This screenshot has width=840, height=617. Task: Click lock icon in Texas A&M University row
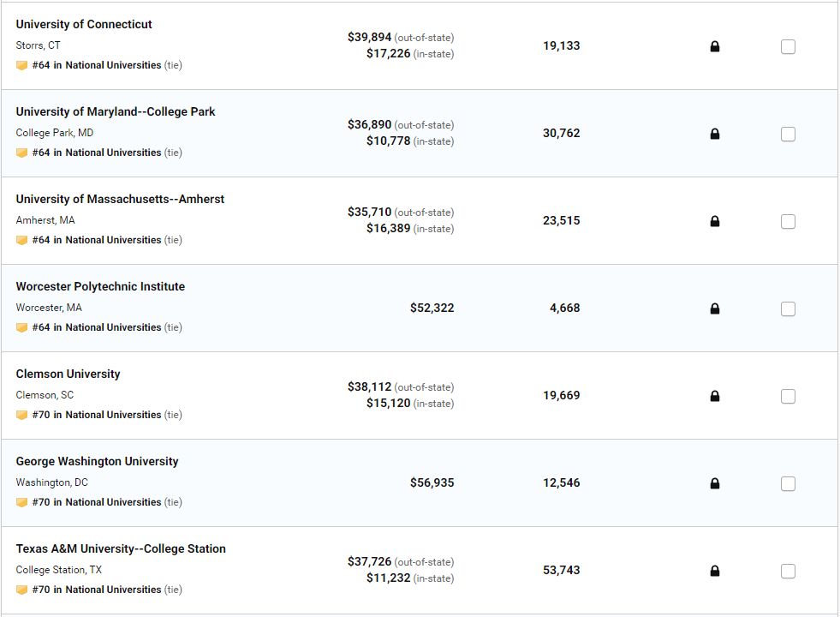715,571
